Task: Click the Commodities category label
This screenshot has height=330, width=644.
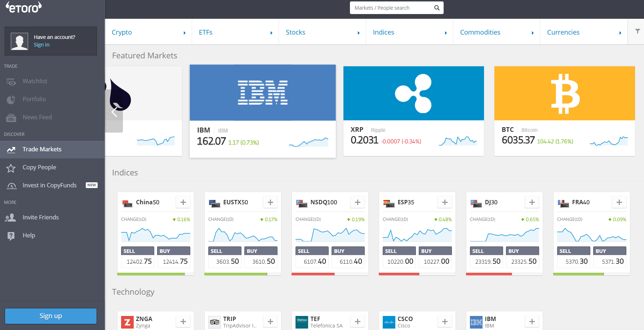Action: [480, 32]
